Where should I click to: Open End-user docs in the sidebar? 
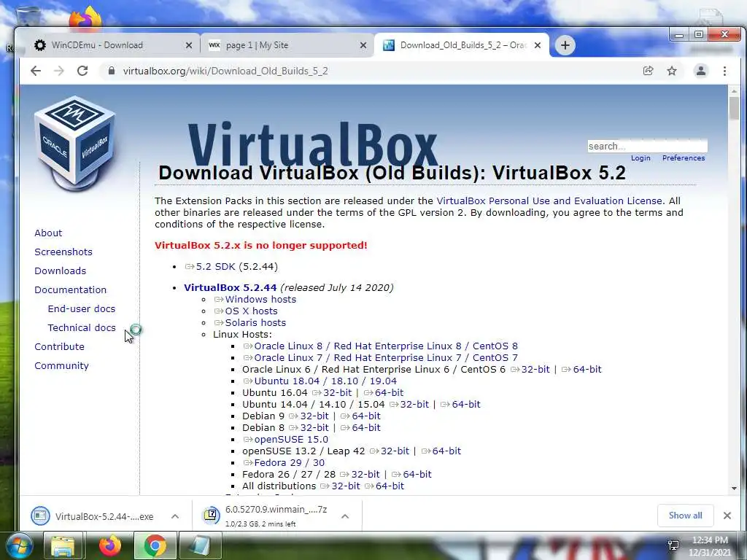(82, 309)
